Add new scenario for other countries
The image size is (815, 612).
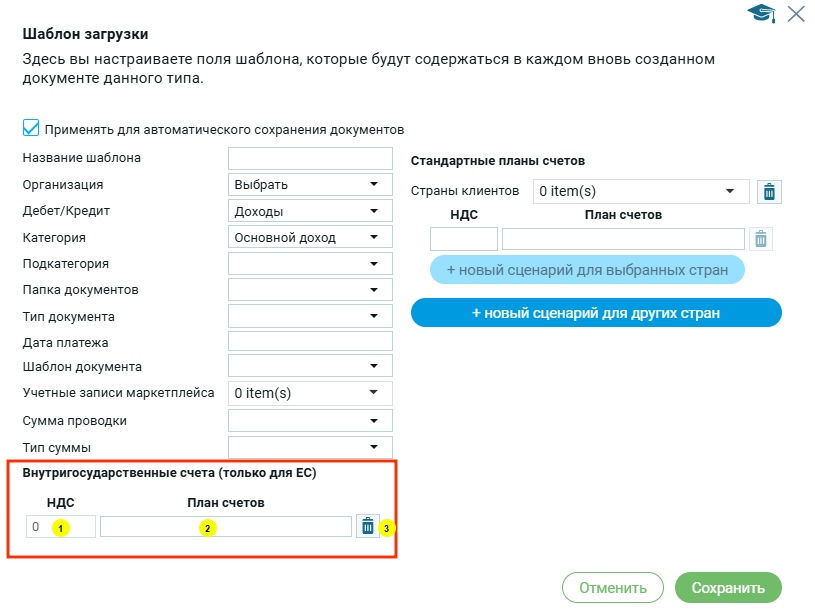[x=596, y=313]
